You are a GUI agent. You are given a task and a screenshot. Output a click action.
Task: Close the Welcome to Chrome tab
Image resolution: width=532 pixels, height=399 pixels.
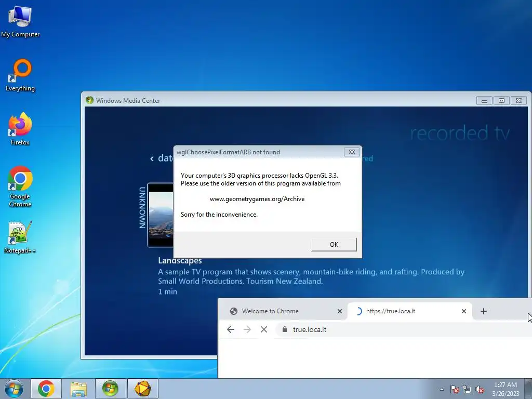340,311
